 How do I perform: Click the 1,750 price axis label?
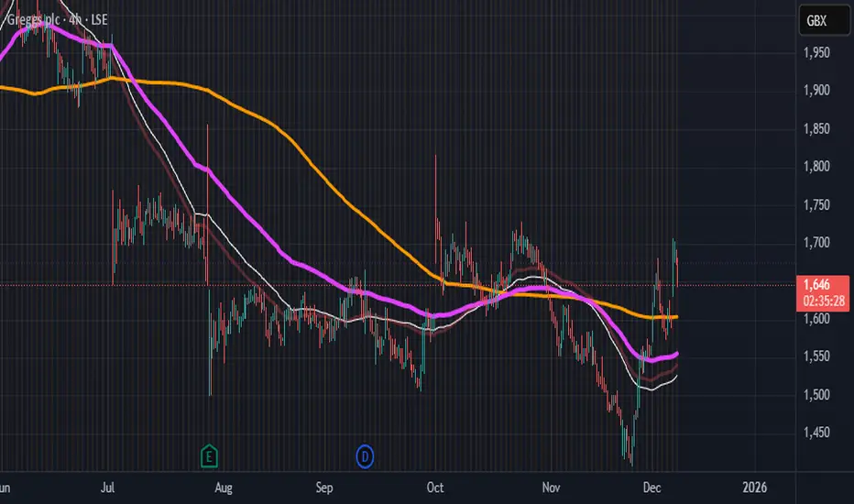point(817,205)
